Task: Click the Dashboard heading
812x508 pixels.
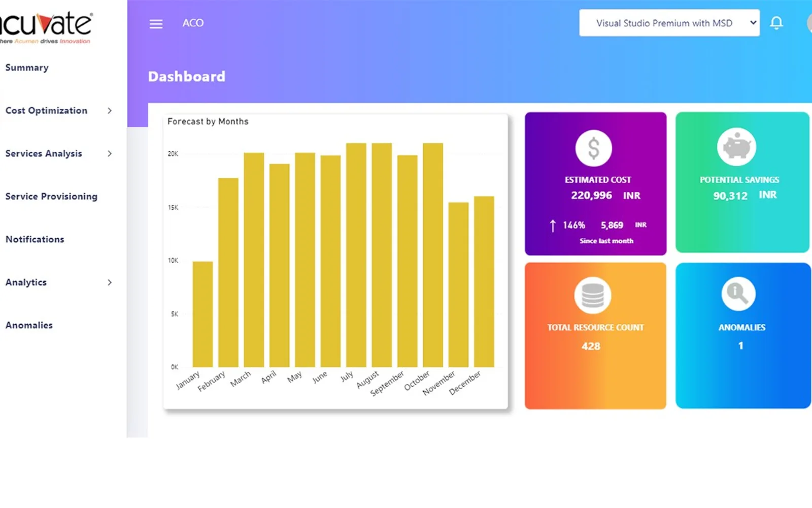Action: click(187, 77)
